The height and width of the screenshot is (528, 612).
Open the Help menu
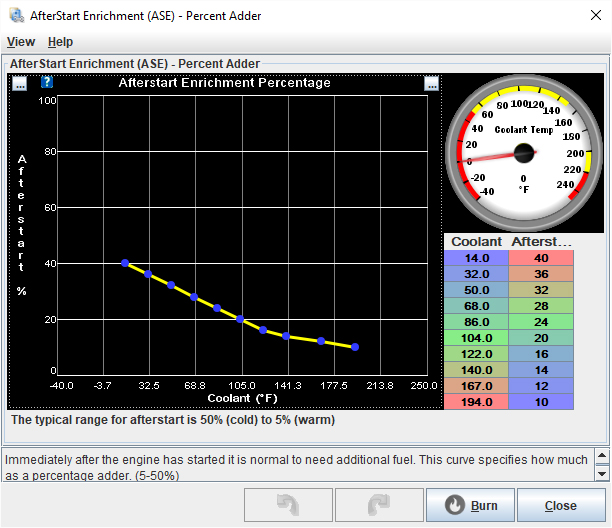60,42
